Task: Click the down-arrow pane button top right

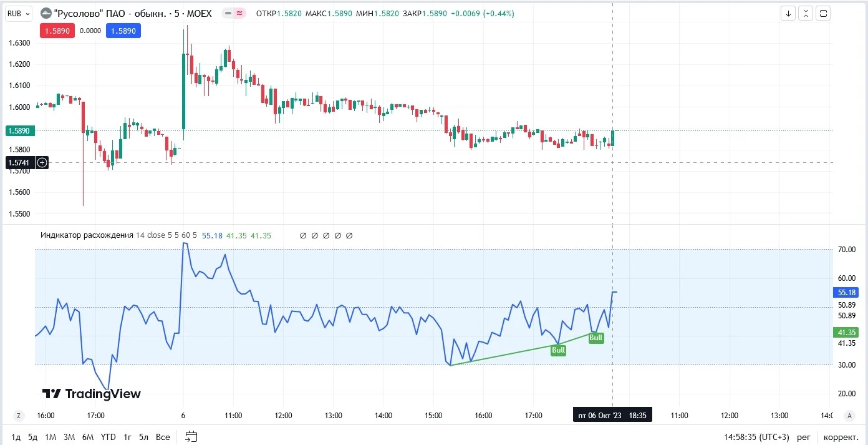Action: point(788,13)
